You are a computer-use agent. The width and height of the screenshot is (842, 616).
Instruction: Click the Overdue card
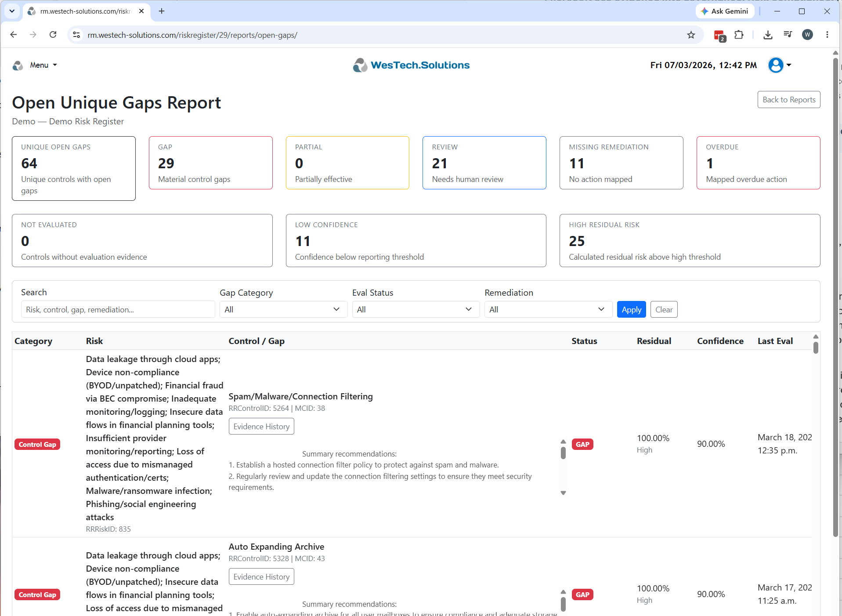pyautogui.click(x=759, y=163)
